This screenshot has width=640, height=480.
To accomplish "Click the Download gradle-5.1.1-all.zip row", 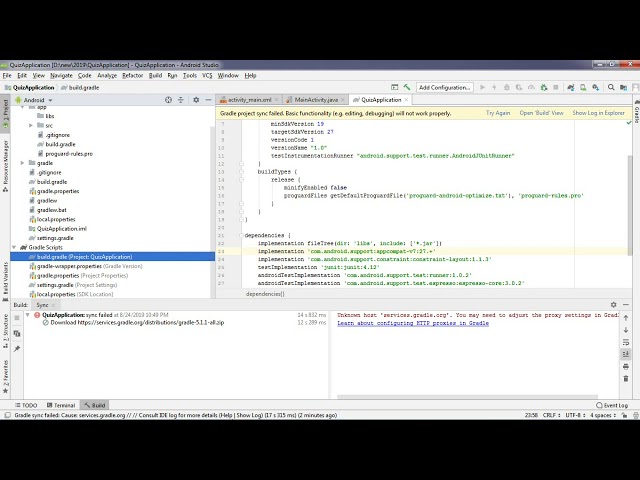I will 133,322.
